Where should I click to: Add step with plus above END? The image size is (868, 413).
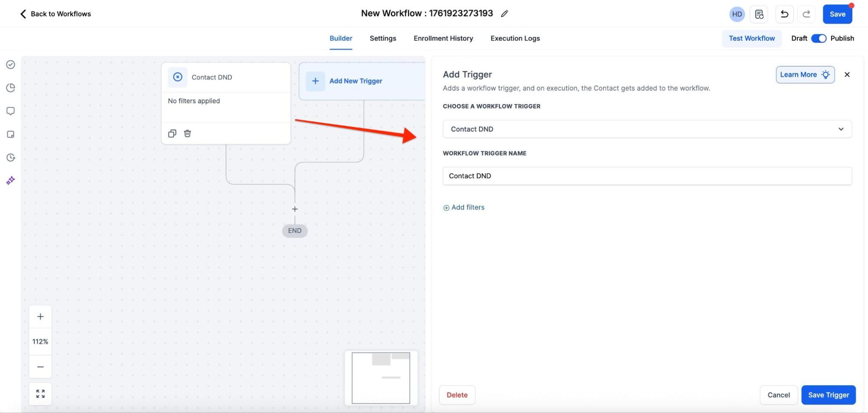tap(295, 209)
